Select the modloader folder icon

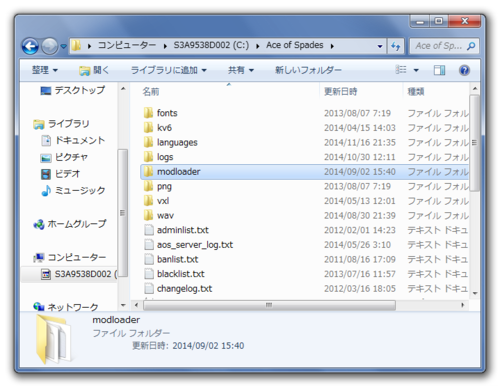(148, 172)
